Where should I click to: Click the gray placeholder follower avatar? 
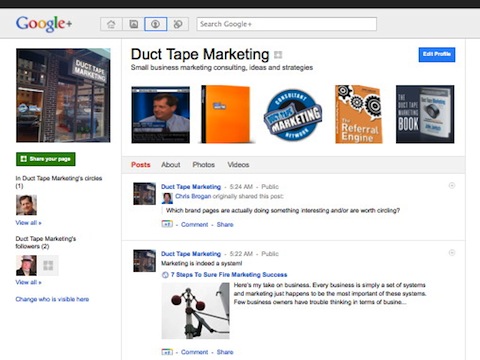tap(48, 265)
